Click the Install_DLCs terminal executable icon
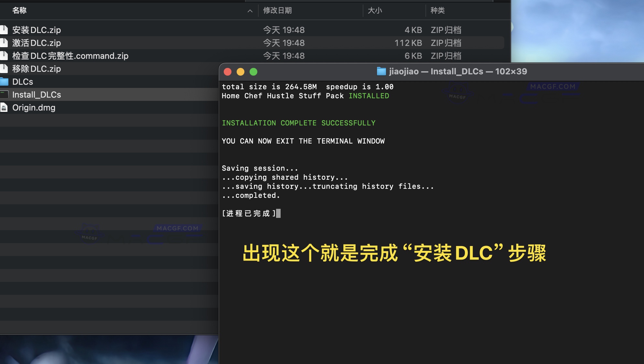This screenshot has height=364, width=644. (x=5, y=94)
